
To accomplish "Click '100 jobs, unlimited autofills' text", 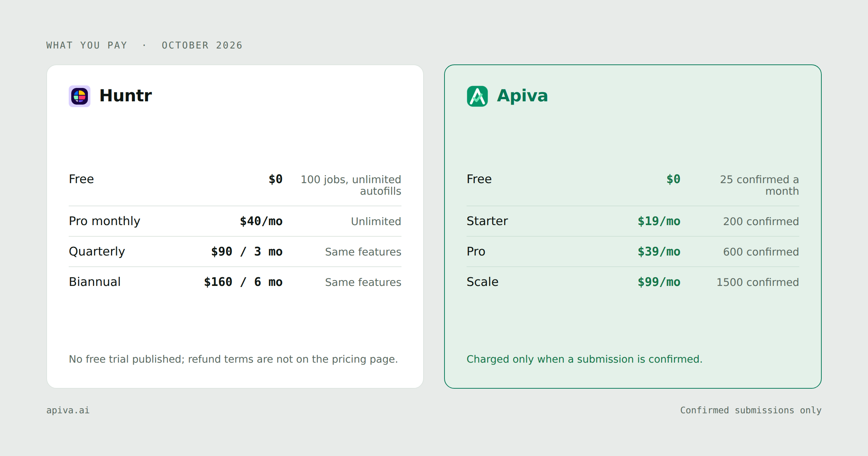I will pos(351,185).
